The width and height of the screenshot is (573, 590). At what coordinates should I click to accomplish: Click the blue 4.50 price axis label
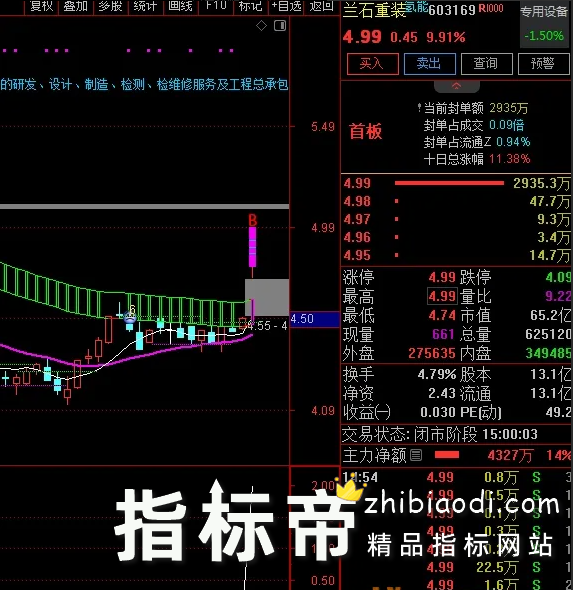[x=315, y=319]
